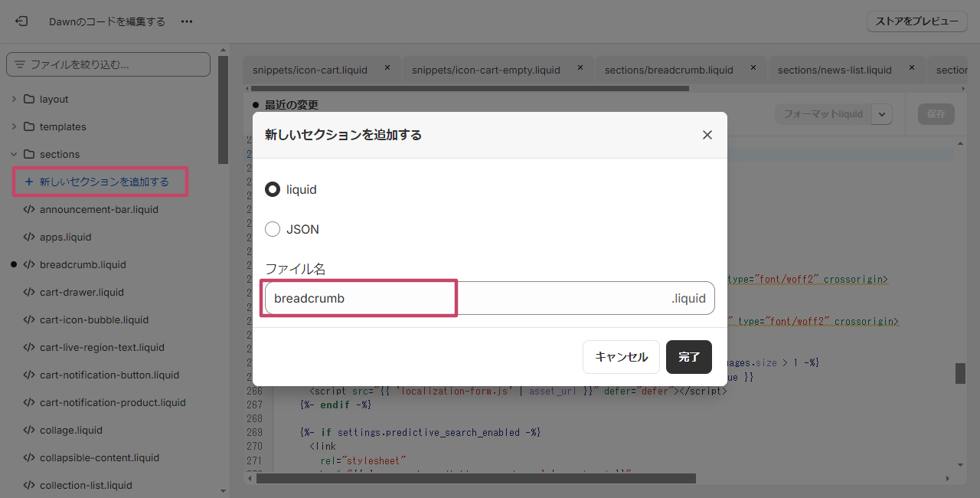Viewport: 980px width, 498px height.
Task: Expand the templates folder
Action: click(15, 126)
